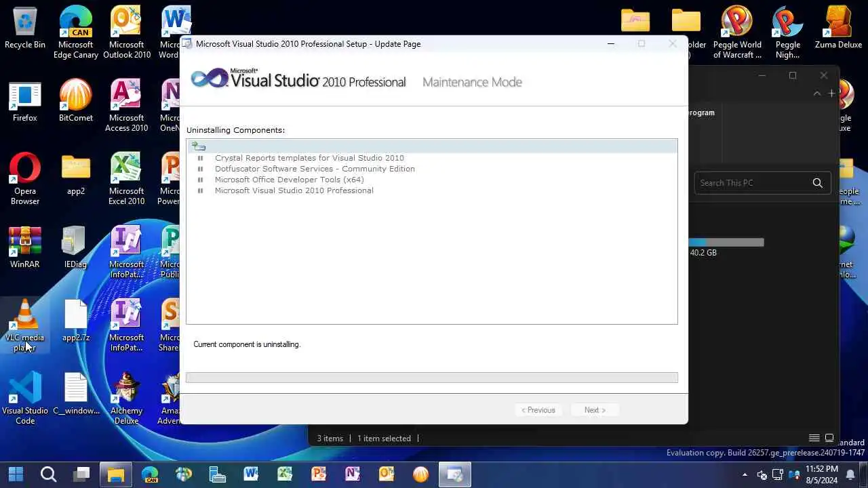Open BitComet from the taskbar

click(420, 474)
